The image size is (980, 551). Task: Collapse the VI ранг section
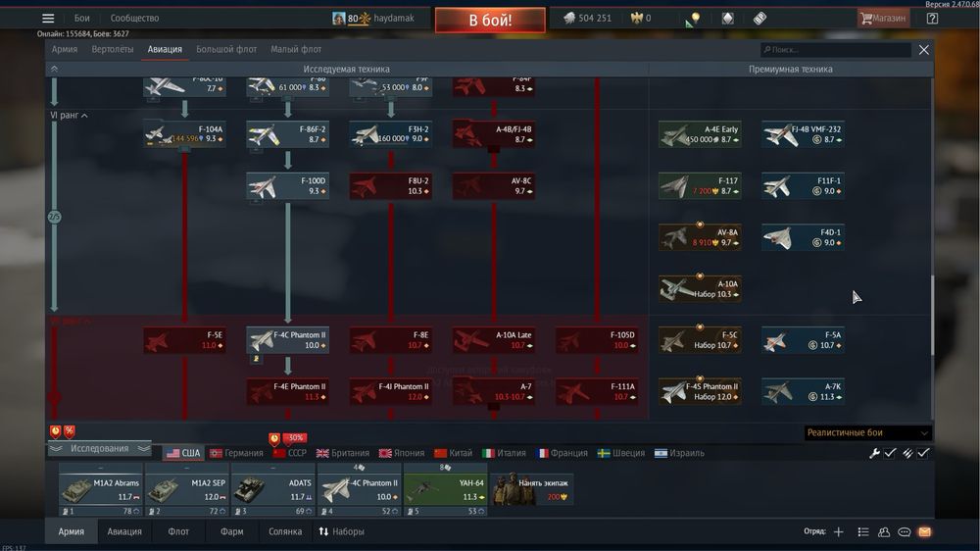69,115
